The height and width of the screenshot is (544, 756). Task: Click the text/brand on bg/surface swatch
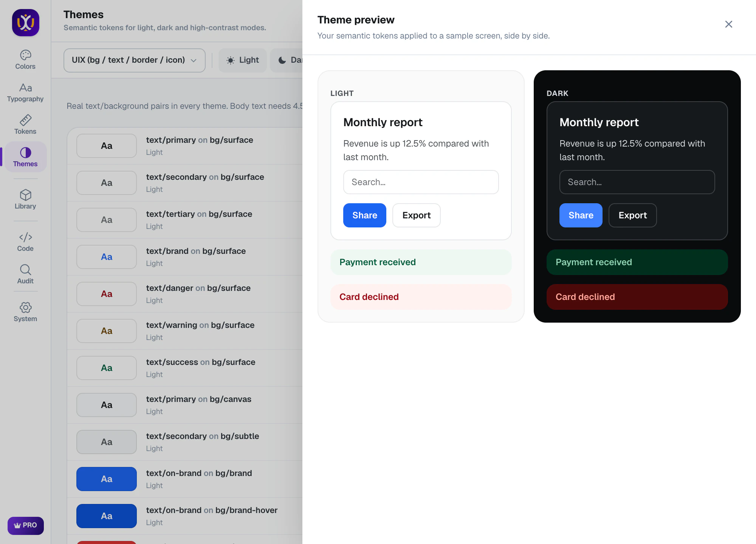pos(107,257)
